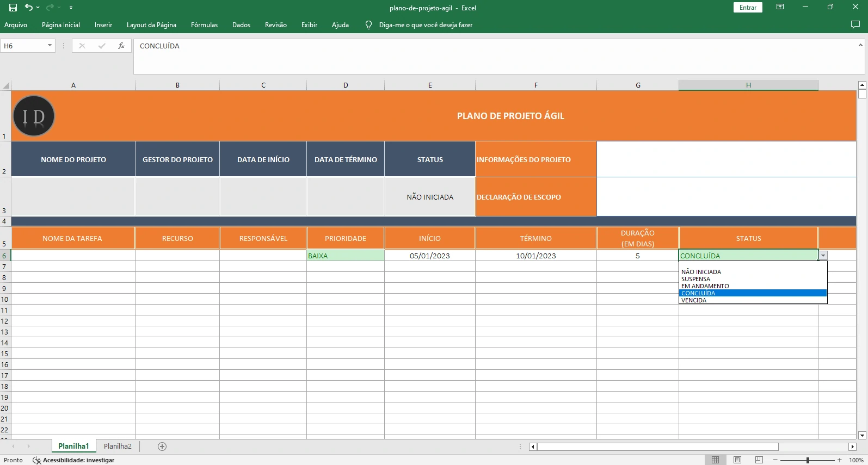Open the Fórmulas ribbon tab
The width and height of the screenshot is (868, 465).
(204, 25)
